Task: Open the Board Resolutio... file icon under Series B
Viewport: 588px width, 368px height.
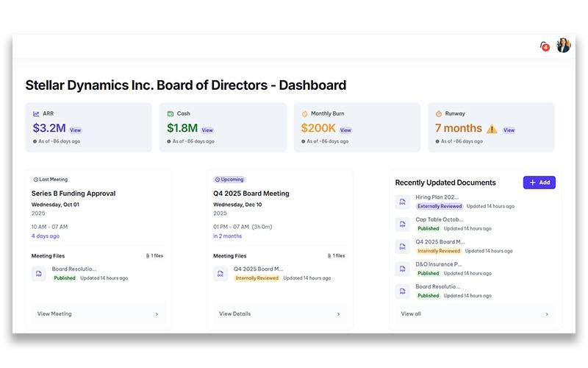Action: click(x=39, y=274)
